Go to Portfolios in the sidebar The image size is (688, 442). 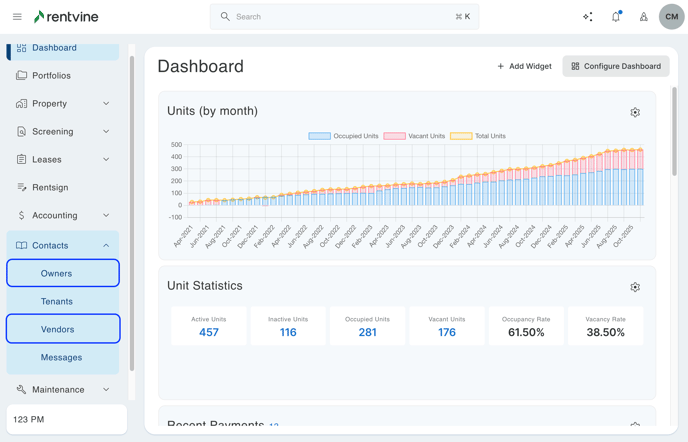pos(51,75)
